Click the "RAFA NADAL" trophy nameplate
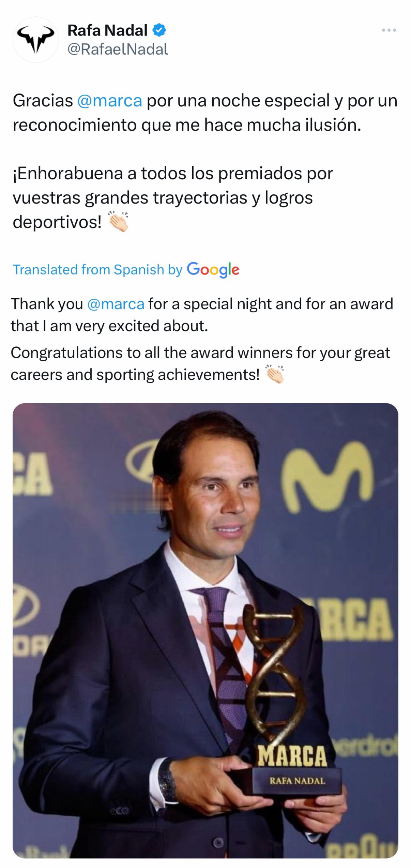Viewport: 411px width, 868px height. click(x=297, y=781)
